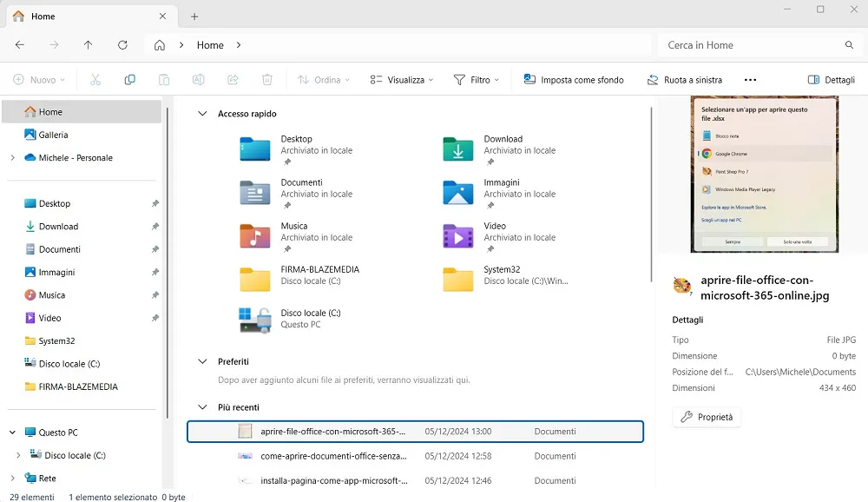Collapse the Accesso rapido section

click(202, 114)
